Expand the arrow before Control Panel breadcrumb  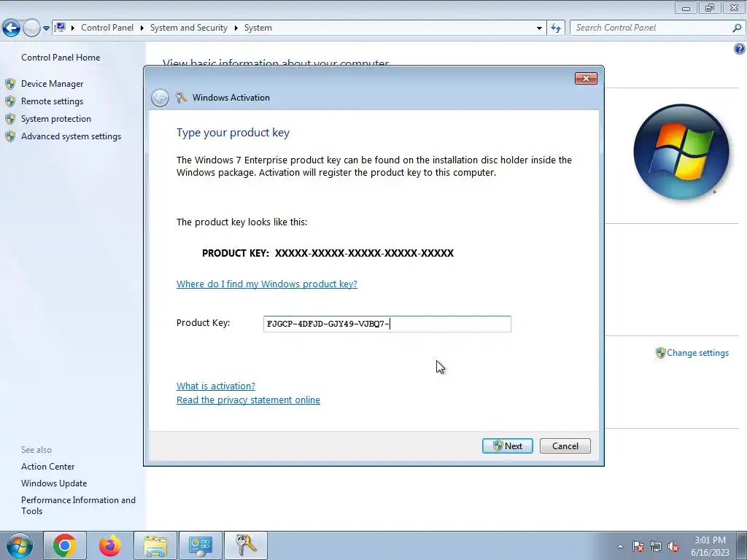click(73, 28)
